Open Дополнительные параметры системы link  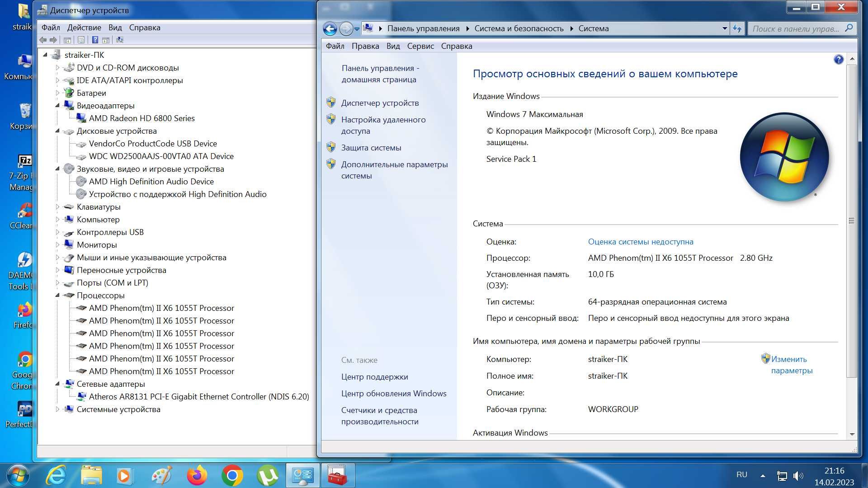point(395,170)
